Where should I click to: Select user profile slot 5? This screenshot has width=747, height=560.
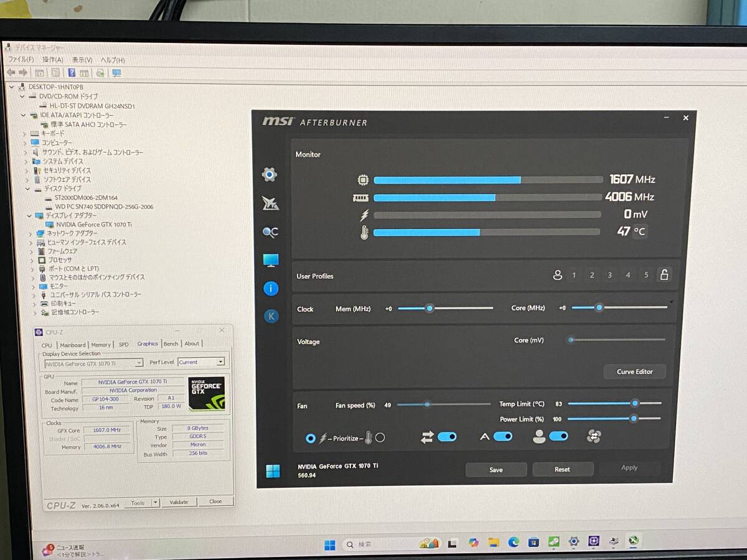coord(646,275)
